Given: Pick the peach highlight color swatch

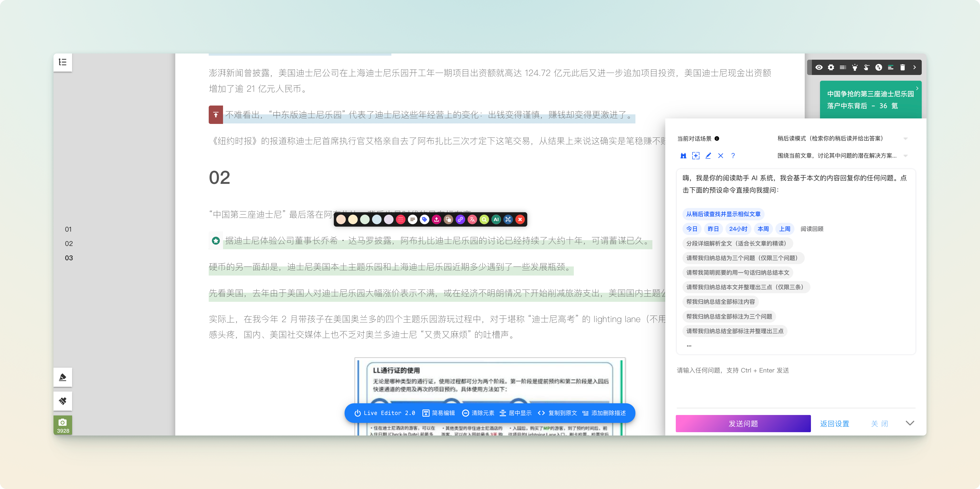Looking at the screenshot, I should [341, 219].
